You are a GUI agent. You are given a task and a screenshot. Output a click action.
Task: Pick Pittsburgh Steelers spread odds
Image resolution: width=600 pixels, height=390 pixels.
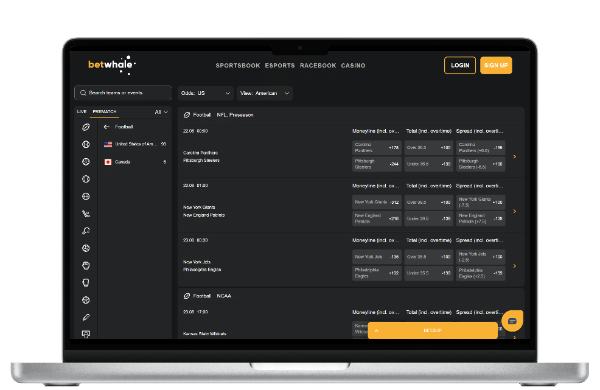coord(480,164)
